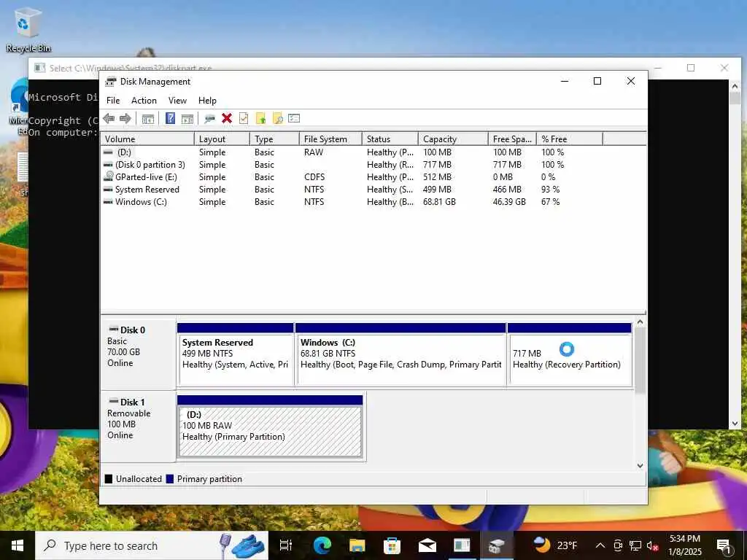This screenshot has height=560, width=747.
Task: Open the View menu
Action: [x=177, y=101]
